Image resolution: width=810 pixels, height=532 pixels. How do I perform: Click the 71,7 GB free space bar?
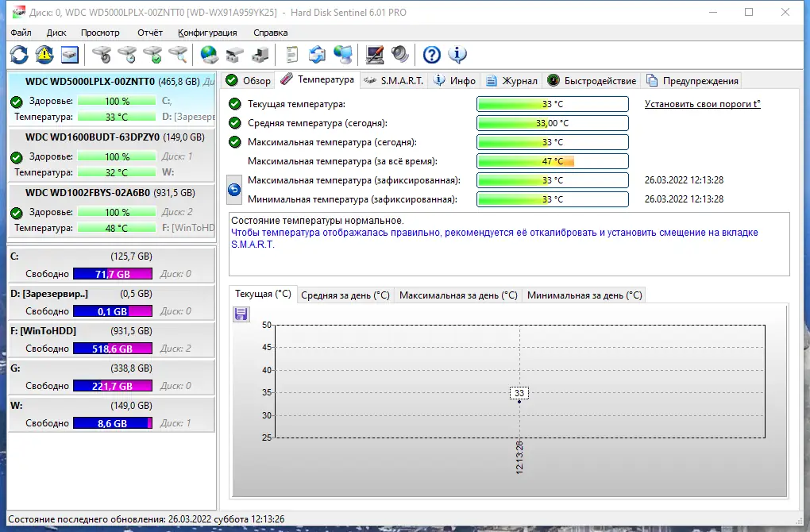point(113,274)
